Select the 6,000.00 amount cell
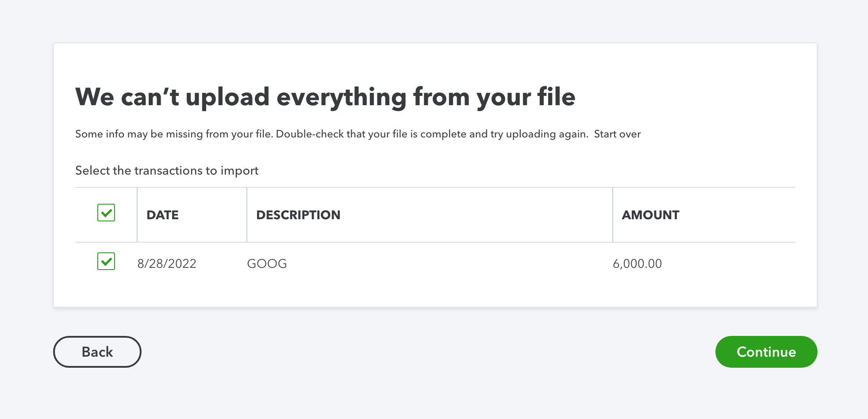868x419 pixels. (637, 263)
